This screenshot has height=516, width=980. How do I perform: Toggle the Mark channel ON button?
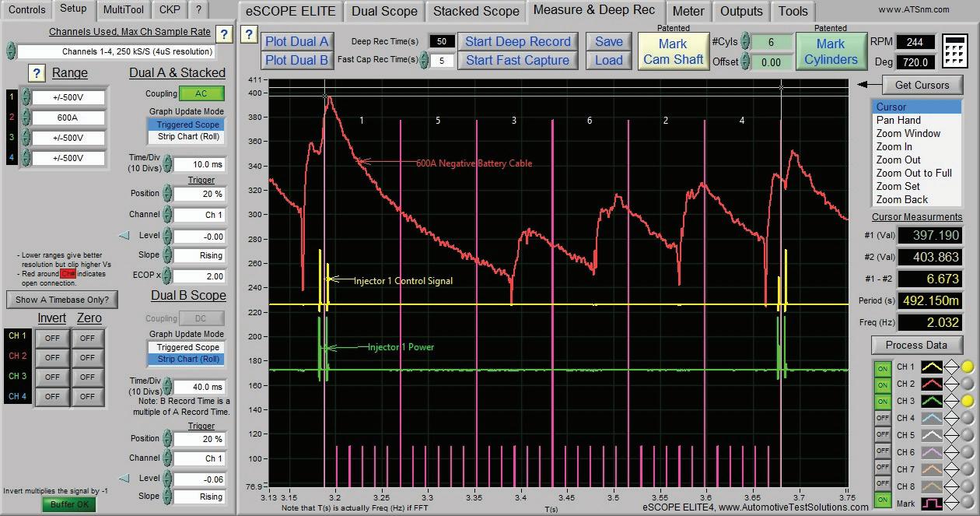883,500
